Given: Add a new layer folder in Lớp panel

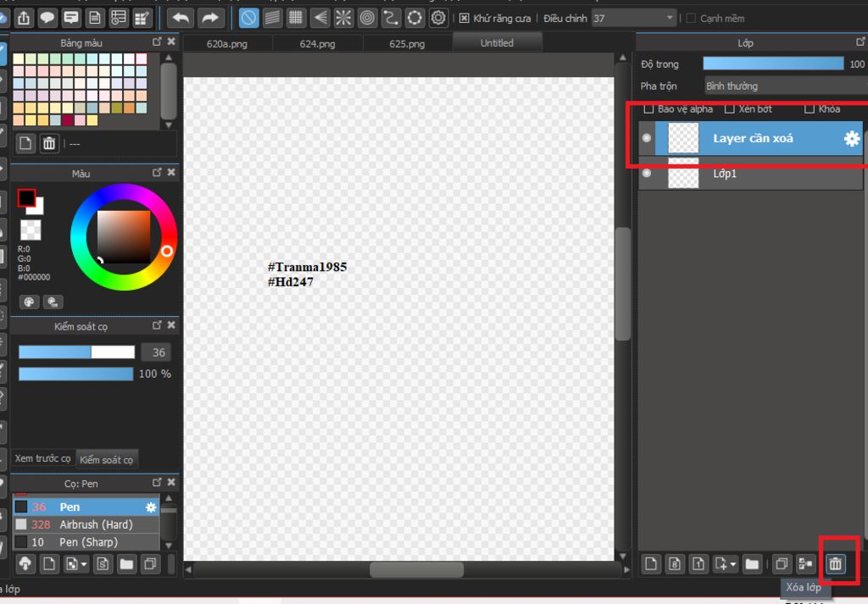Looking at the screenshot, I should coord(752,563).
